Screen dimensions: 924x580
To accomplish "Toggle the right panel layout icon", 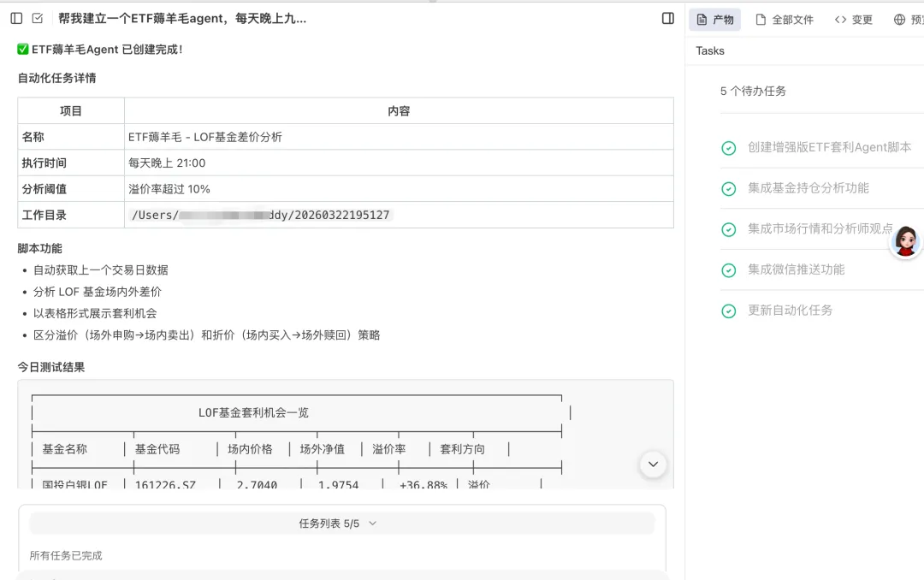I will tap(668, 19).
